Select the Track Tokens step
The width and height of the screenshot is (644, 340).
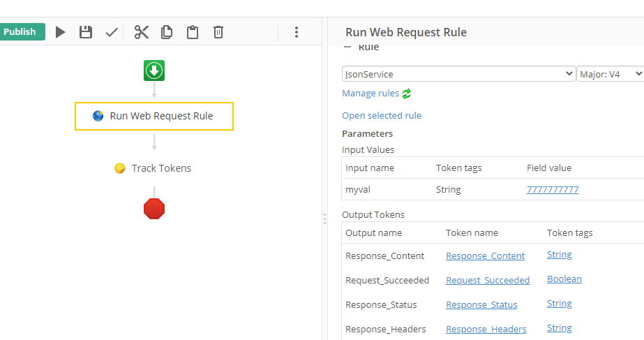point(153,168)
